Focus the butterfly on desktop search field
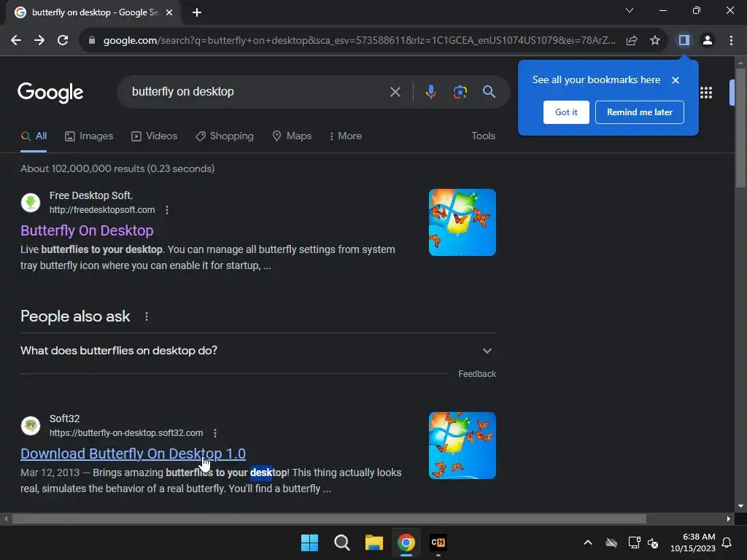The image size is (747, 560). click(x=258, y=92)
